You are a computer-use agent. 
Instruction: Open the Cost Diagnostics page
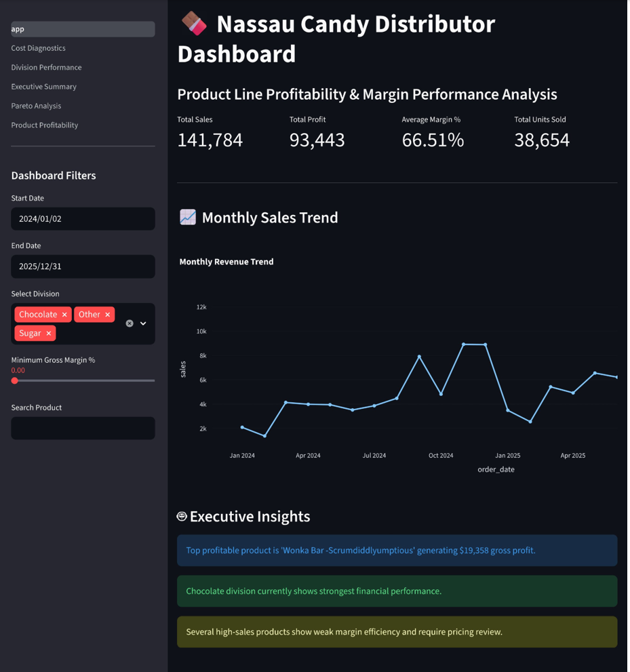[38, 48]
